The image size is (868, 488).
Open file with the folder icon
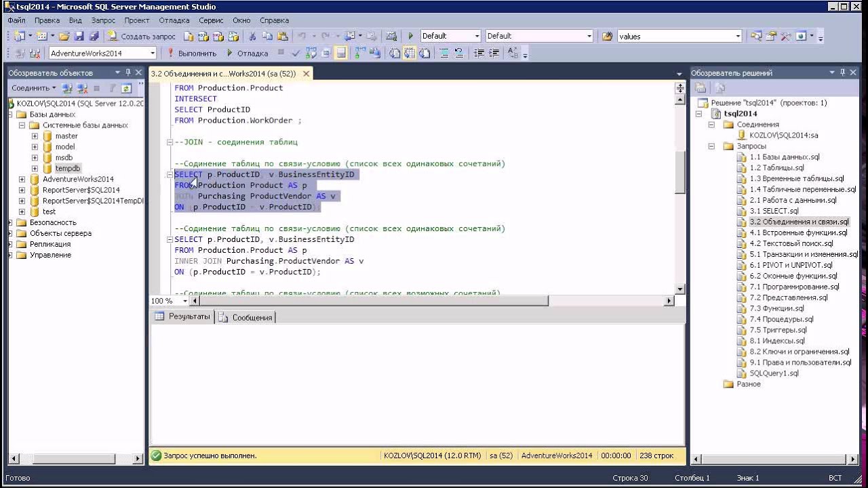[x=64, y=36]
